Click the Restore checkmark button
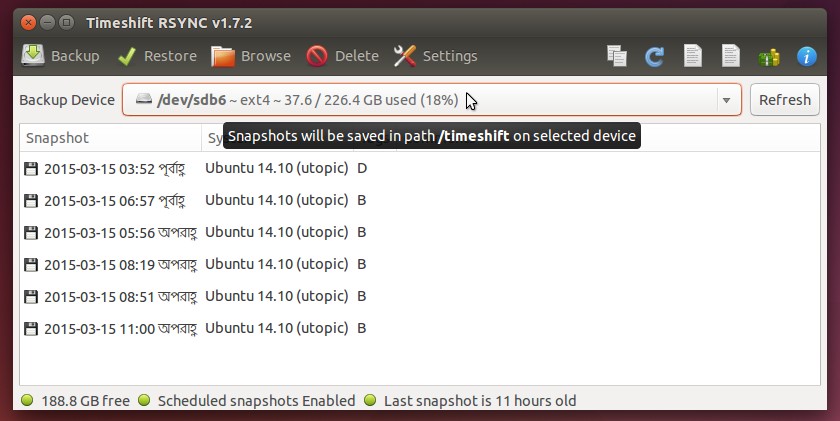This screenshot has width=840, height=421. pos(157,56)
